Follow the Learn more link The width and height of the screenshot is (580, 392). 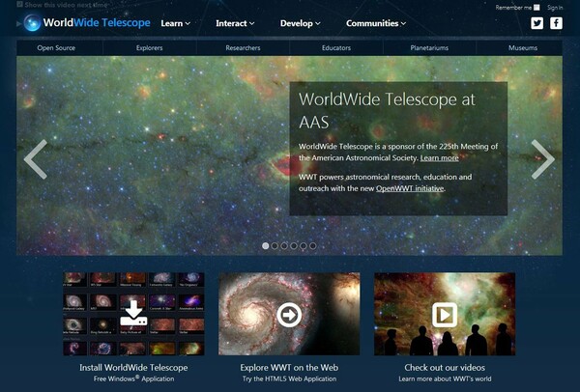tap(440, 158)
